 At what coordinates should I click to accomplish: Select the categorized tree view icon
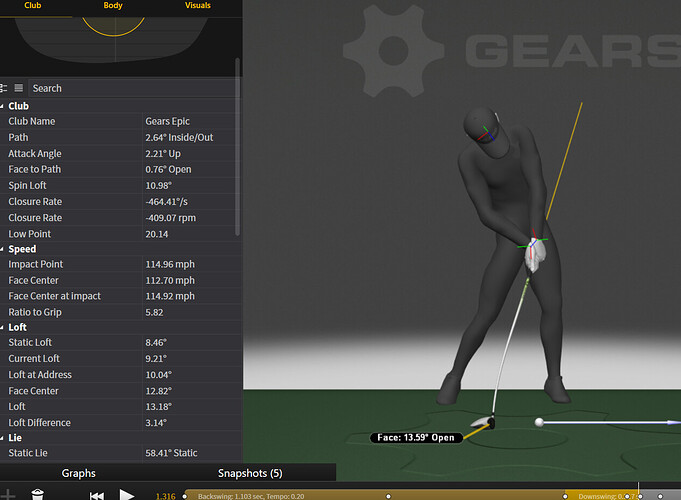point(3,88)
